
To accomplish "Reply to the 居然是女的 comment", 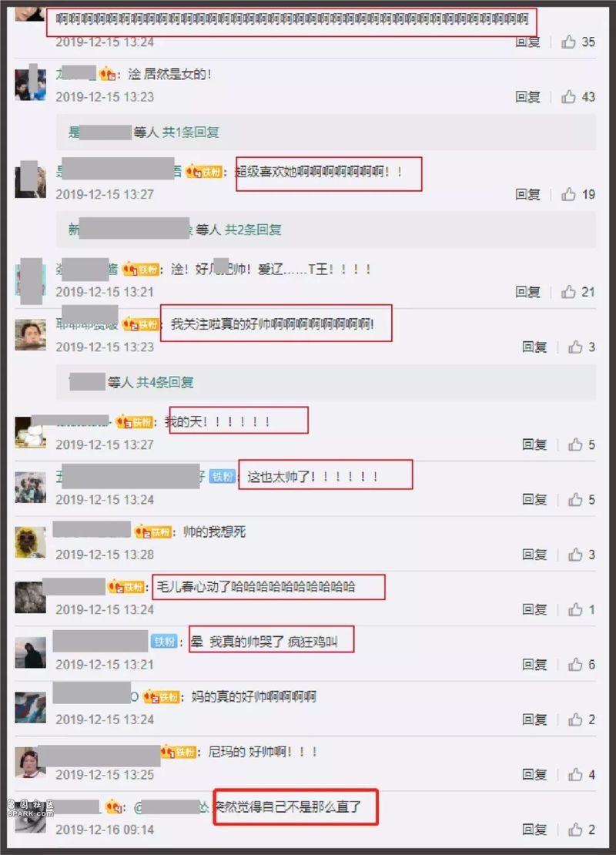I will (527, 96).
